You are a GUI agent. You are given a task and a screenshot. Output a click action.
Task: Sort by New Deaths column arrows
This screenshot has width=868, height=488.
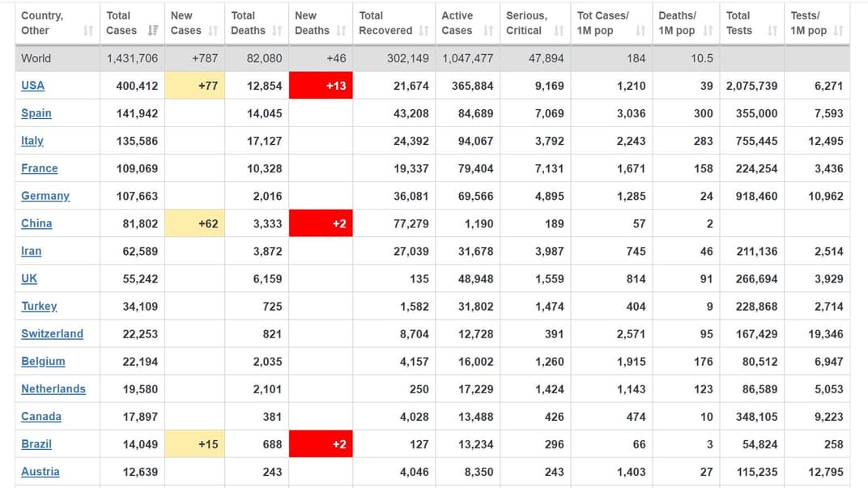pos(341,31)
